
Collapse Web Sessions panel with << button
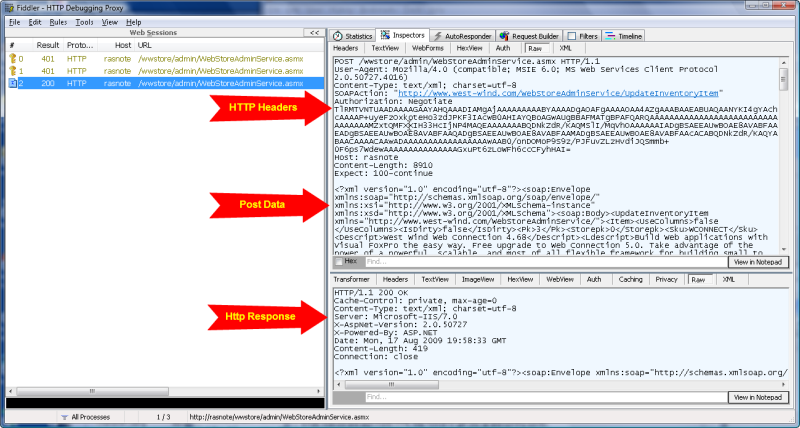pos(313,33)
